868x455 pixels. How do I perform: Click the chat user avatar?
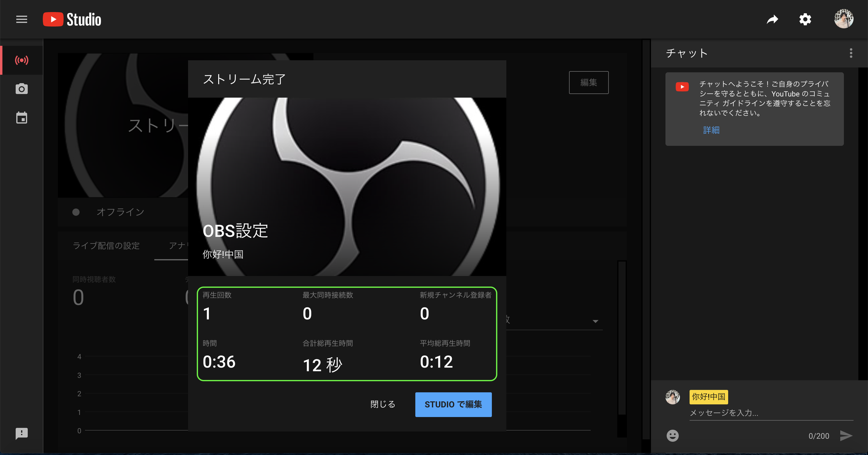pyautogui.click(x=673, y=397)
